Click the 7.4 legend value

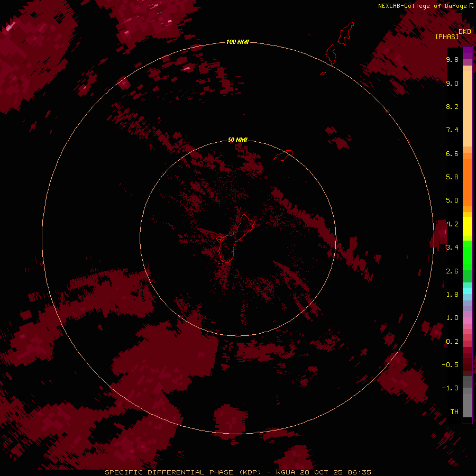tap(452, 130)
